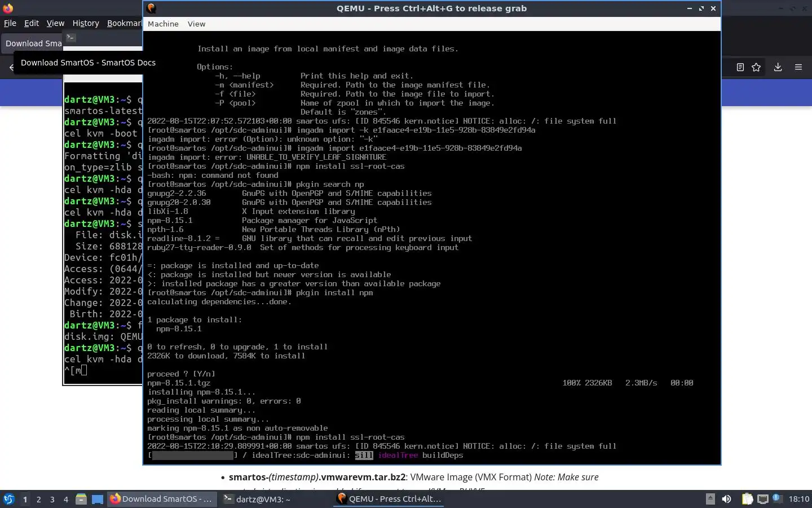Click the Firefox reader view icon
This screenshot has width=812, height=508.
pos(740,67)
